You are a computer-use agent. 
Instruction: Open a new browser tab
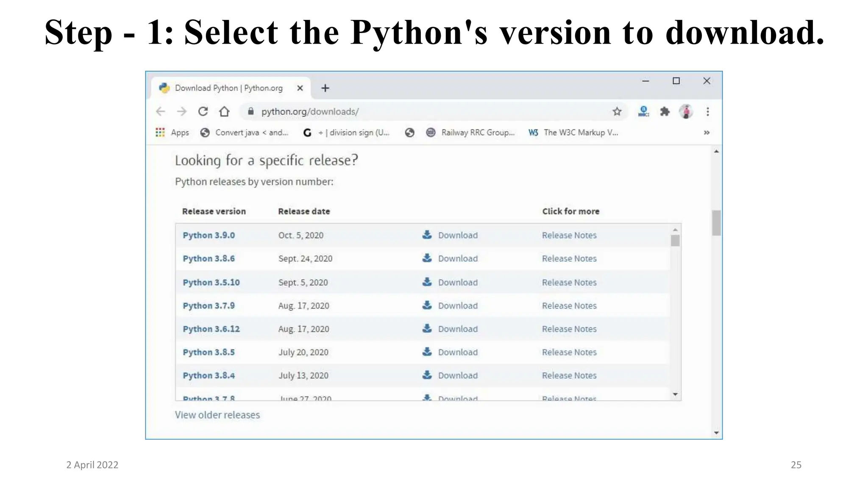click(325, 88)
